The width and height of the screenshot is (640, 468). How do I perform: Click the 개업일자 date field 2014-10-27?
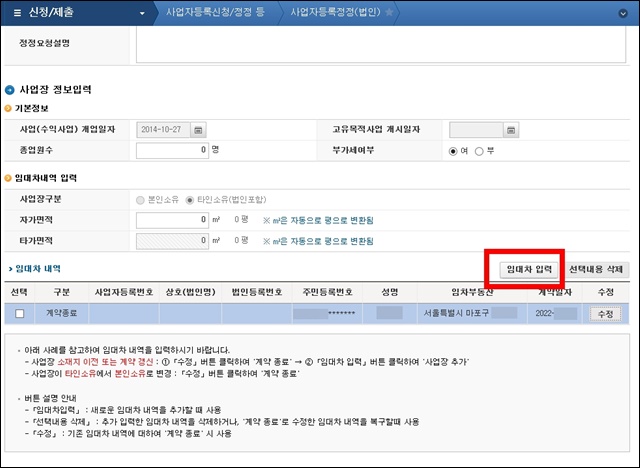tap(163, 130)
